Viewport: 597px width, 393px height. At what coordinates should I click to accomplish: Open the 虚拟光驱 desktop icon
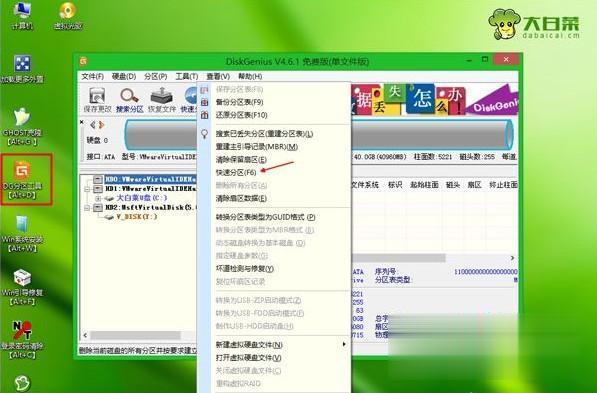[68, 16]
